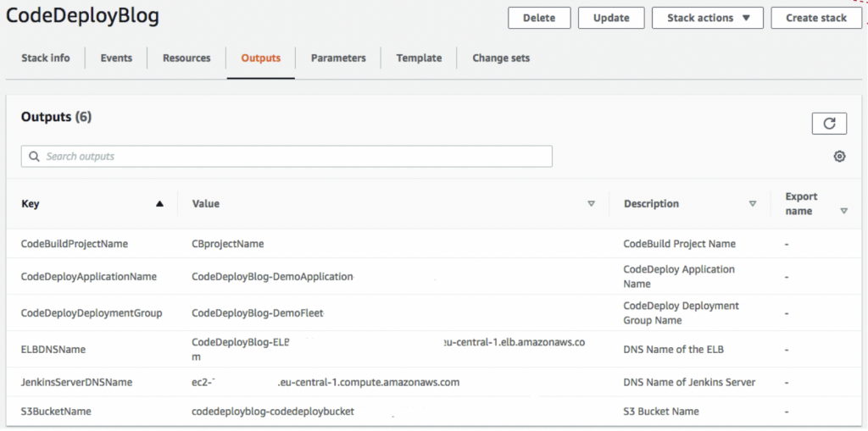Image resolution: width=868 pixels, height=431 pixels.
Task: Click the magnifier icon in search box
Action: coord(34,157)
